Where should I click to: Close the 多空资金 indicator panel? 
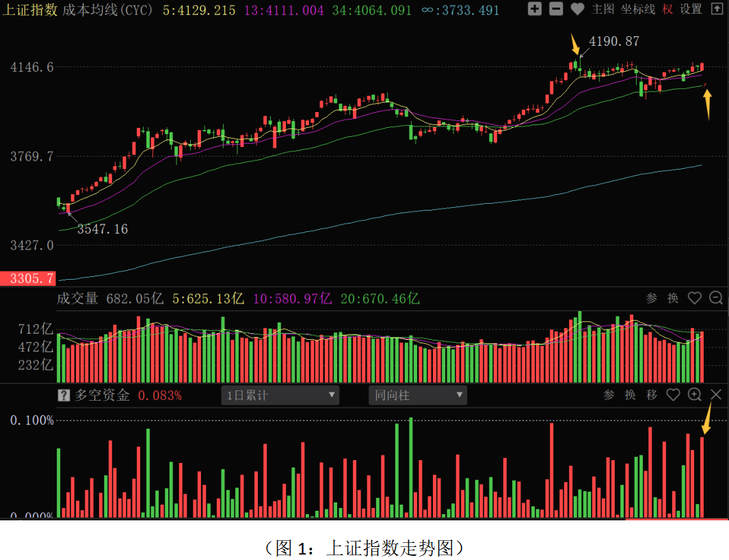pos(716,395)
